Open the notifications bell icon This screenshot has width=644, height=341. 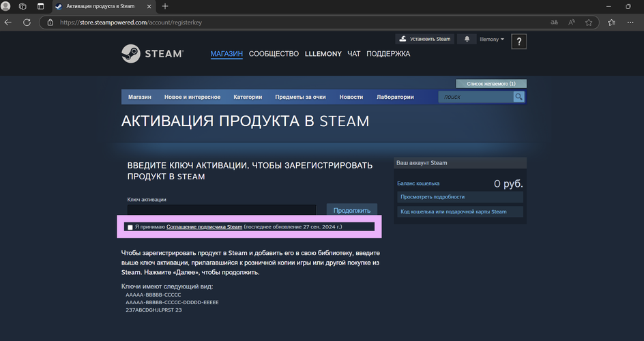pyautogui.click(x=467, y=39)
